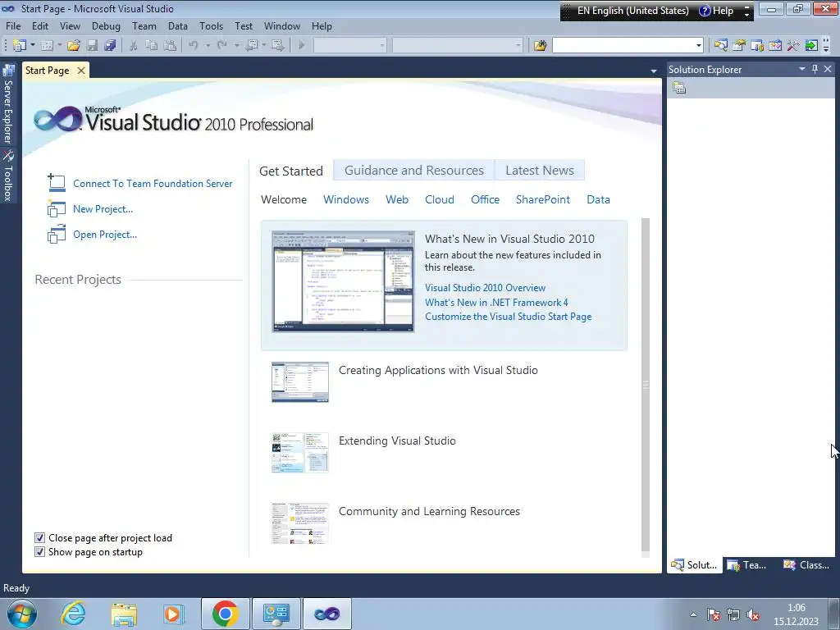
Task: Expand the New Project button dropdown arrow
Action: pos(32,46)
